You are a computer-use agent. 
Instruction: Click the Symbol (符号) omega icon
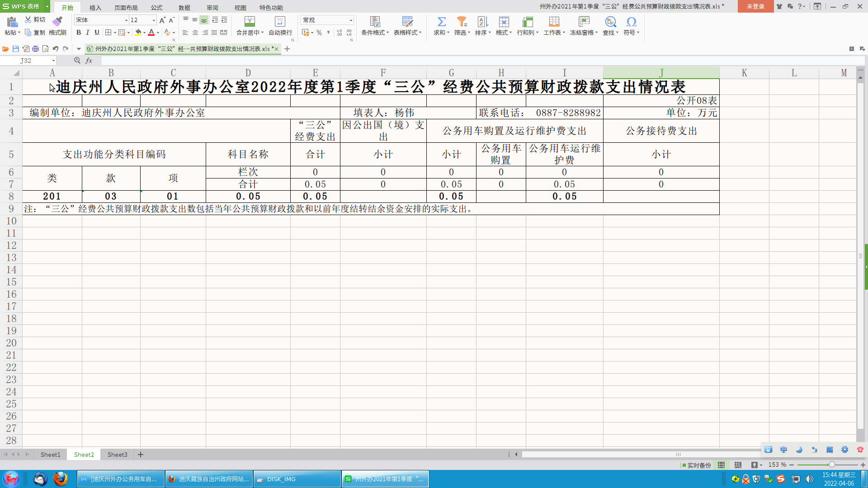pyautogui.click(x=631, y=22)
